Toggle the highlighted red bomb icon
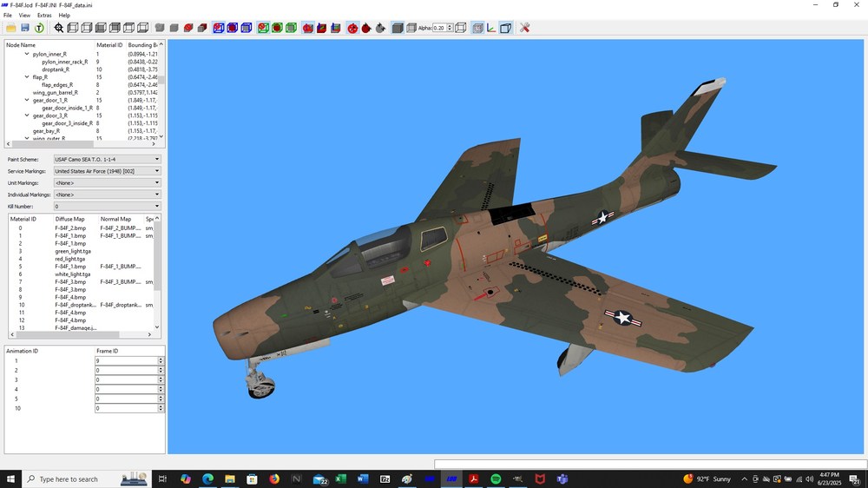This screenshot has width=868, height=488. (x=352, y=28)
